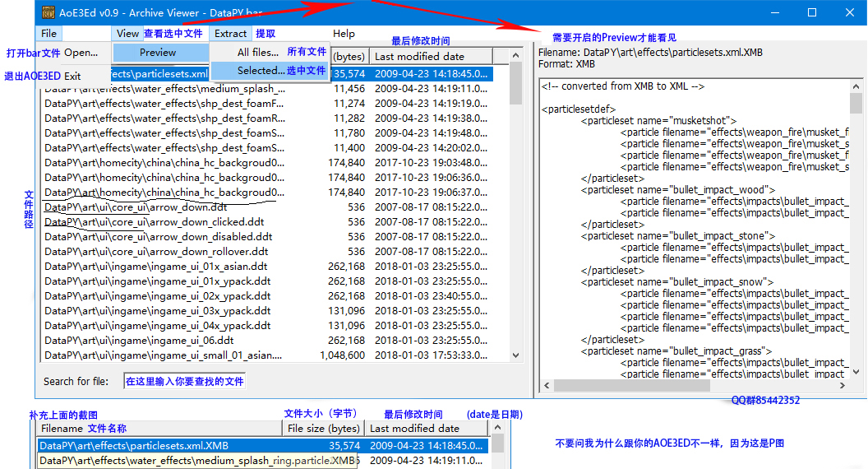Viewport: 868px width, 469px height.
Task: Select All files... in the Extract menu
Action: [x=258, y=52]
